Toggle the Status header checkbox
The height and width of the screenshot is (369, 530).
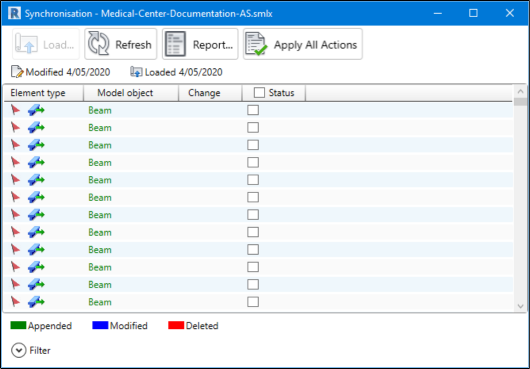(259, 93)
